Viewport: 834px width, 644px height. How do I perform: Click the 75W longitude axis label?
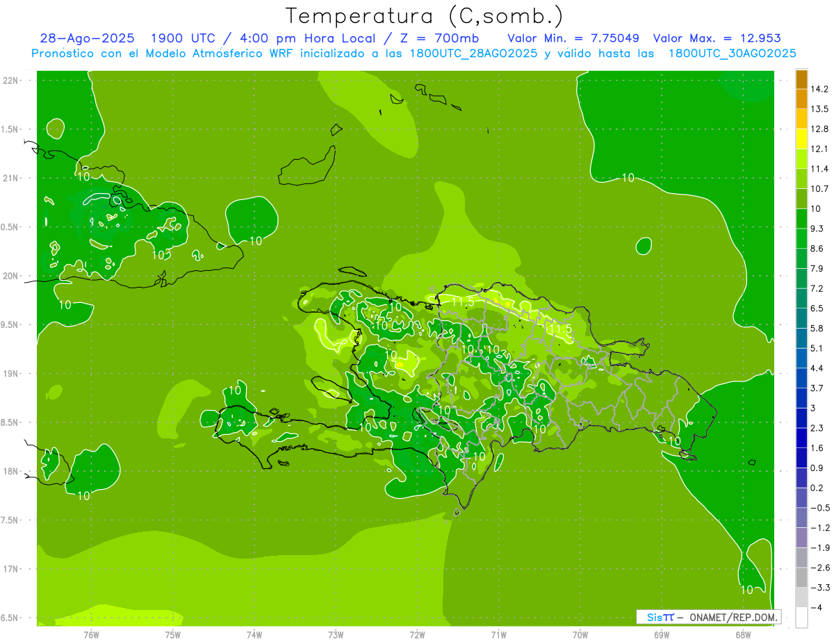[173, 634]
